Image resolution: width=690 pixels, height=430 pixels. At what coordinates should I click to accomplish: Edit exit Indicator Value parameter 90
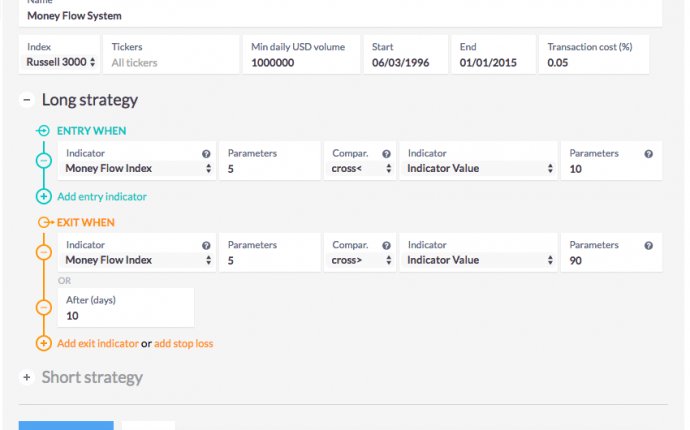click(611, 253)
